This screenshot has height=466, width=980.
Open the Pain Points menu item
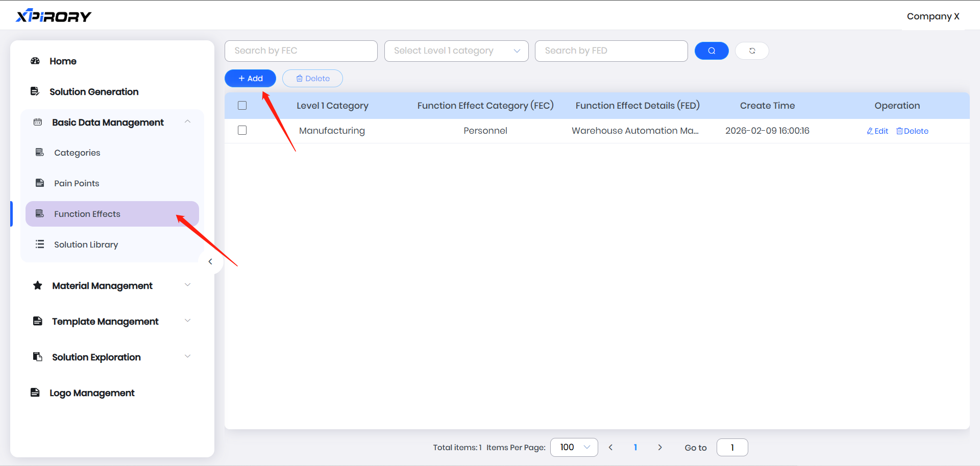(77, 183)
